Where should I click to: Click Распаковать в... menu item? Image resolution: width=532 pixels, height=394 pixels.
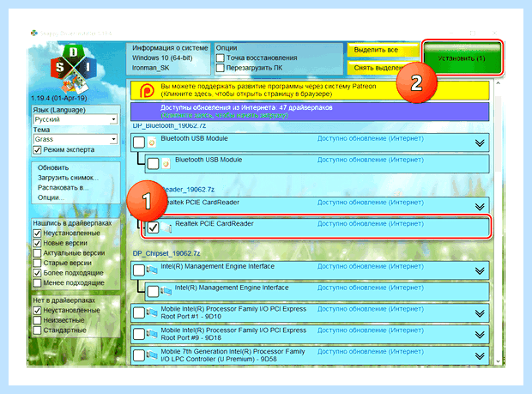pyautogui.click(x=63, y=188)
